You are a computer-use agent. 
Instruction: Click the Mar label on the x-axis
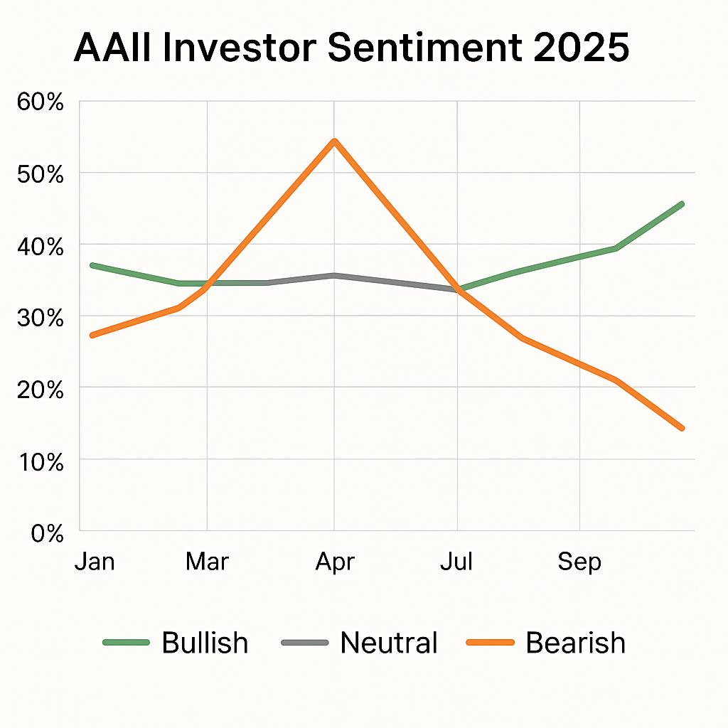pos(207,562)
